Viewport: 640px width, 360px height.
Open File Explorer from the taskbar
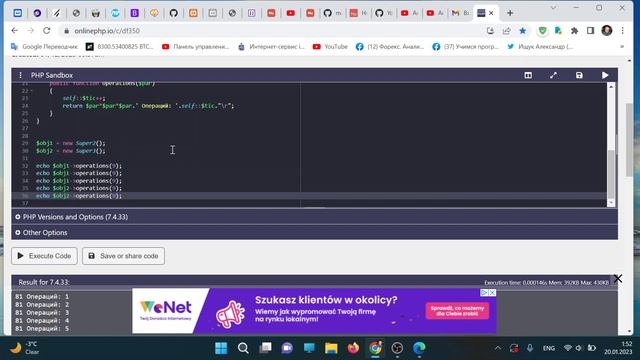[x=331, y=348]
